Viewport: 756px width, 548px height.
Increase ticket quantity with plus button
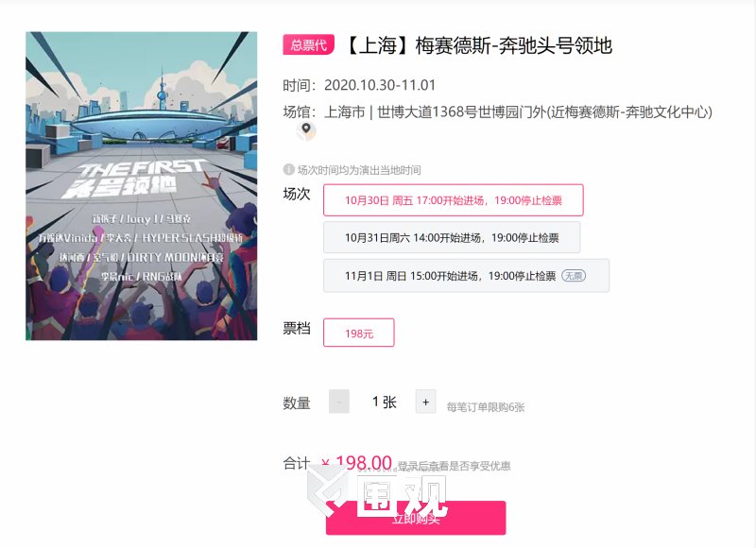(x=425, y=402)
